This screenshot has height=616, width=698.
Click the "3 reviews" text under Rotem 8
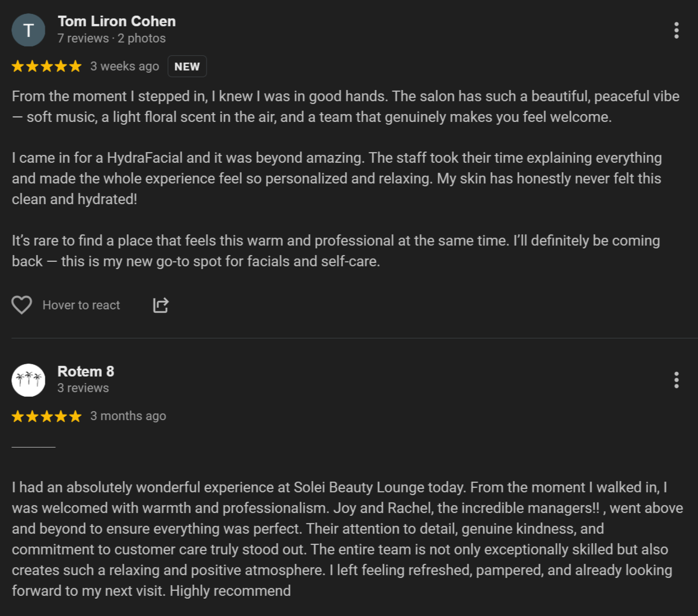coord(83,388)
